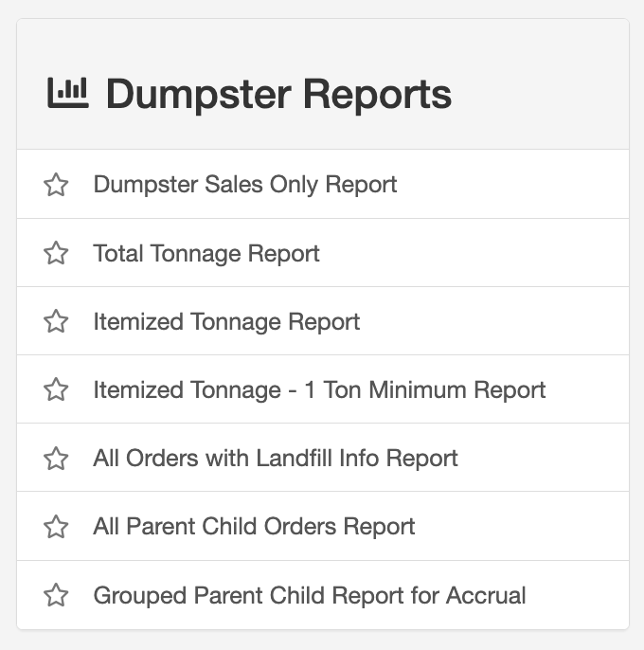Open Grouped Parent Child Report for Accrual
The height and width of the screenshot is (650, 644).
pos(310,595)
